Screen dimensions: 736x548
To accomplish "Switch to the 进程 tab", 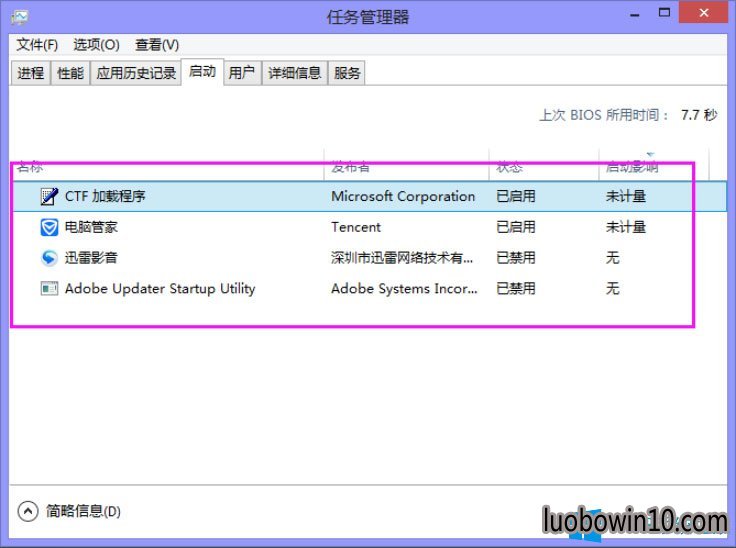I will coord(31,73).
